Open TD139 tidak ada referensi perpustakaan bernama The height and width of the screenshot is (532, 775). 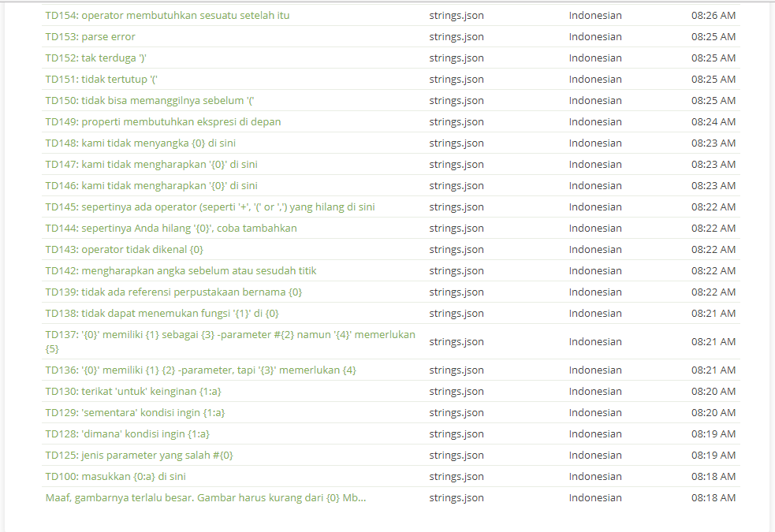[173, 292]
